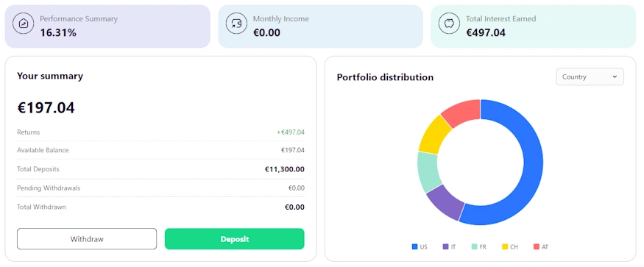The width and height of the screenshot is (644, 267).
Task: Click the Portfolio distribution heading
Action: tap(385, 77)
